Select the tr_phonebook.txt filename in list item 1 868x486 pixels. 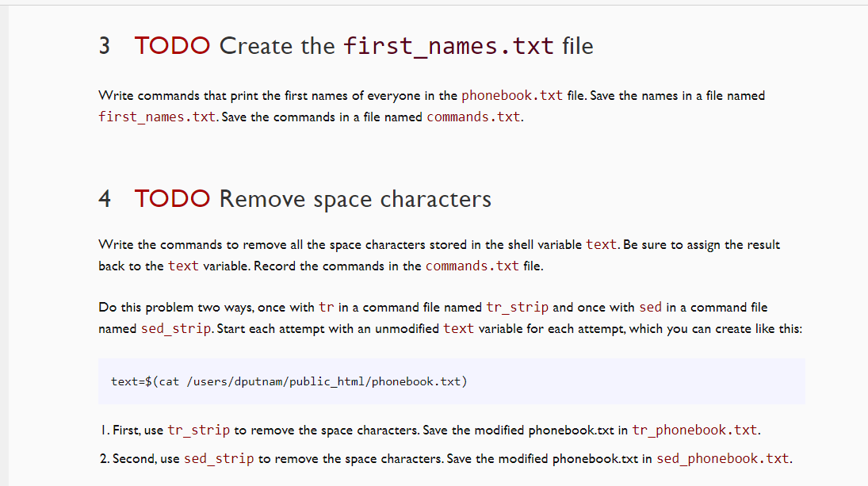click(x=696, y=430)
